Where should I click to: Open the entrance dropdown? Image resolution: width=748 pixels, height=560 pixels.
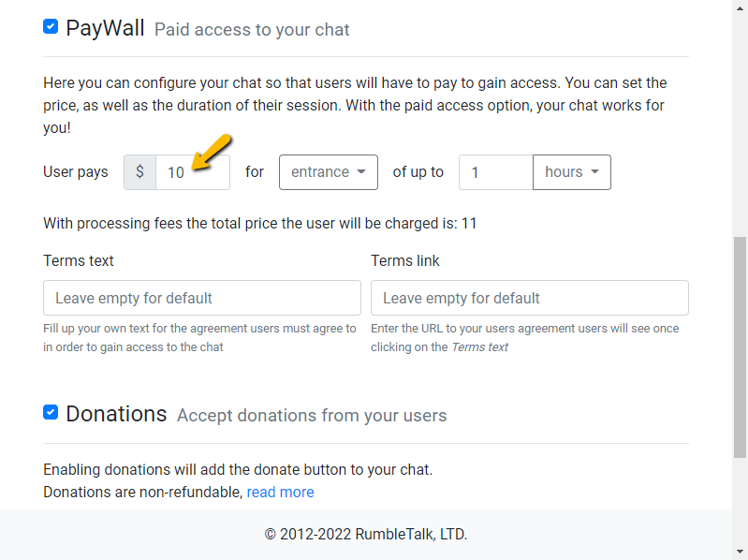[x=329, y=172]
